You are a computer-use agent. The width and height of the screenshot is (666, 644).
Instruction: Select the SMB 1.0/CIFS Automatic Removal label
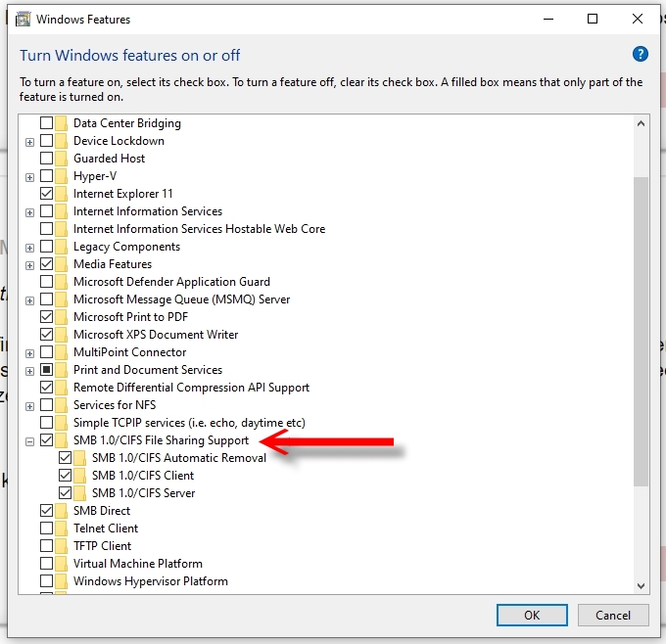[x=179, y=458]
